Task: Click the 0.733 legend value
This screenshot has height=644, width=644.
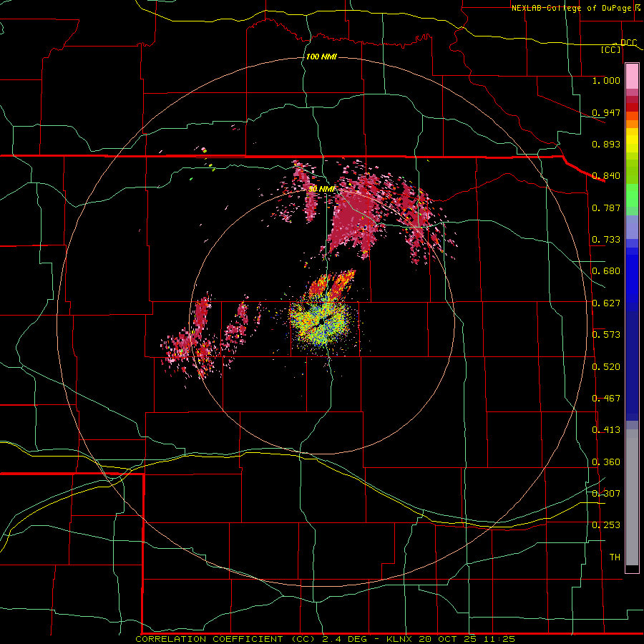Action: tap(606, 240)
